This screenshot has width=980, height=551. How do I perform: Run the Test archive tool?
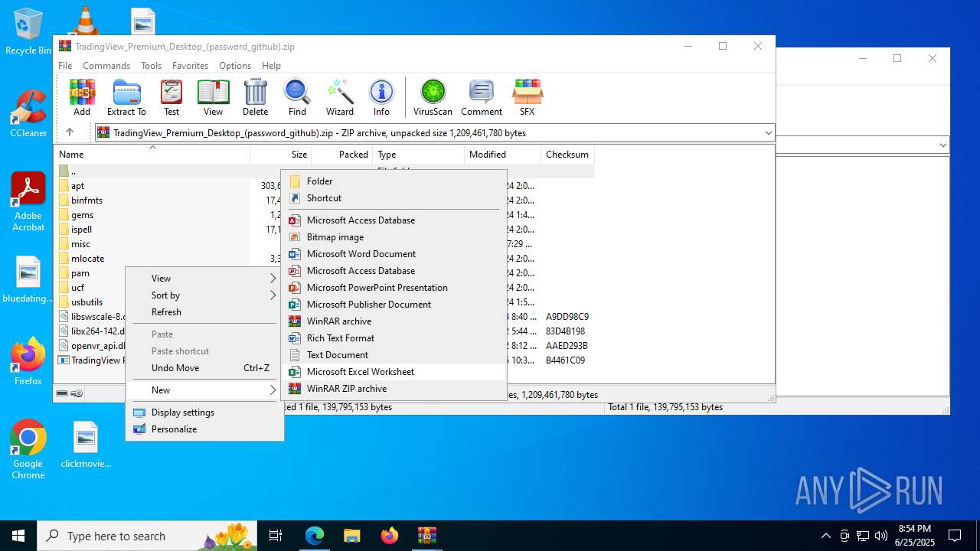(171, 97)
